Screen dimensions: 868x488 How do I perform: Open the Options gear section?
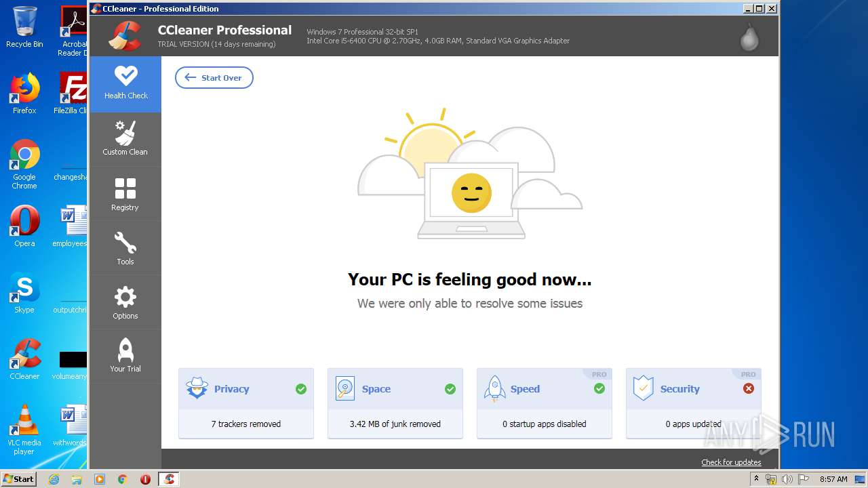pos(125,302)
